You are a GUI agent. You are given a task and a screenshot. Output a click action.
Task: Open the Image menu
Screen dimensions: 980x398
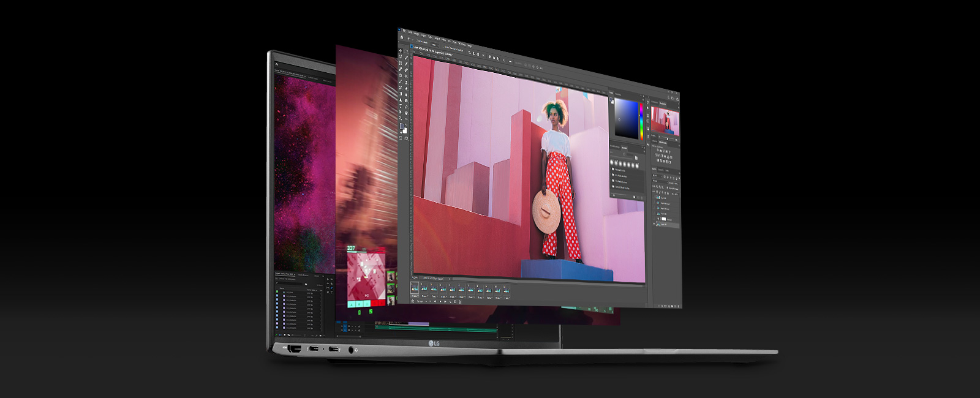(417, 34)
